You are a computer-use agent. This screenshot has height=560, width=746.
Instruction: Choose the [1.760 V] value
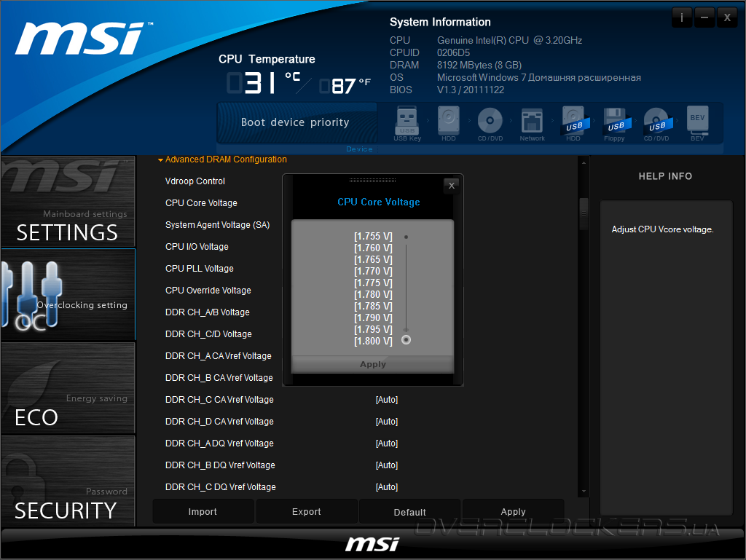point(373,248)
